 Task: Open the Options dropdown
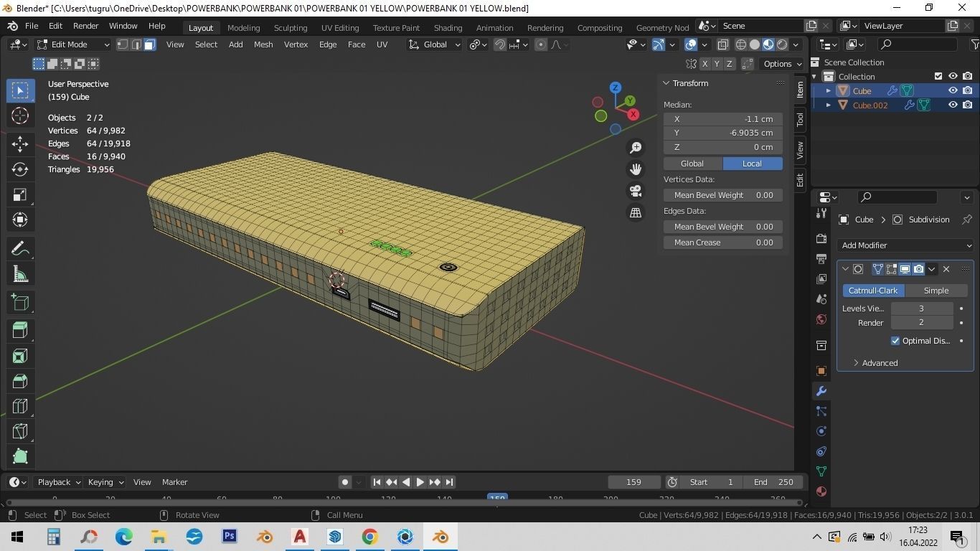click(x=782, y=64)
